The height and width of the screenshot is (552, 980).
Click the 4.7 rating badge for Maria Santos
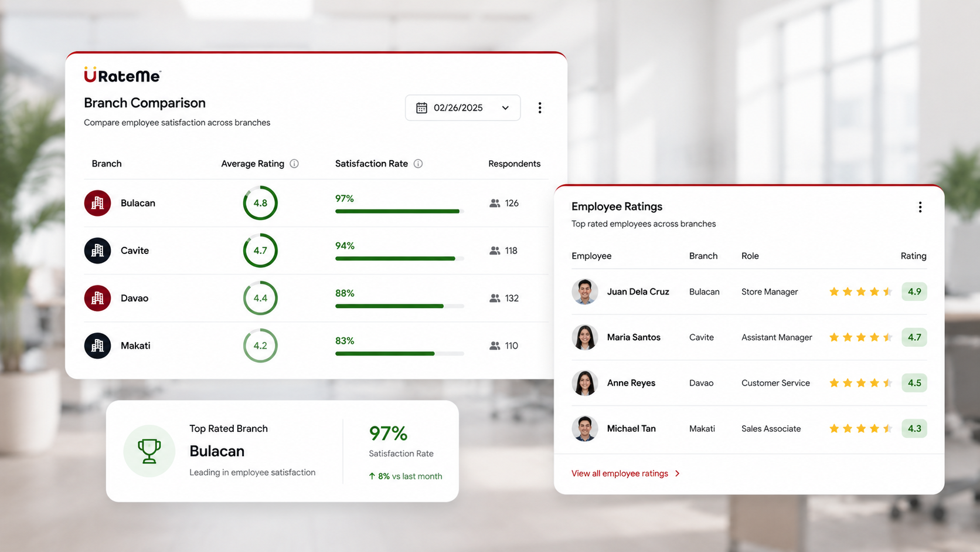click(914, 337)
